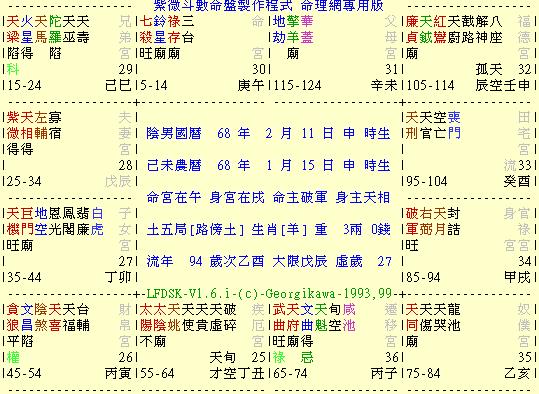Screen dimensions: 539x394
Task: Click the 丙寅 palace label
Action: pyautogui.click(x=118, y=373)
